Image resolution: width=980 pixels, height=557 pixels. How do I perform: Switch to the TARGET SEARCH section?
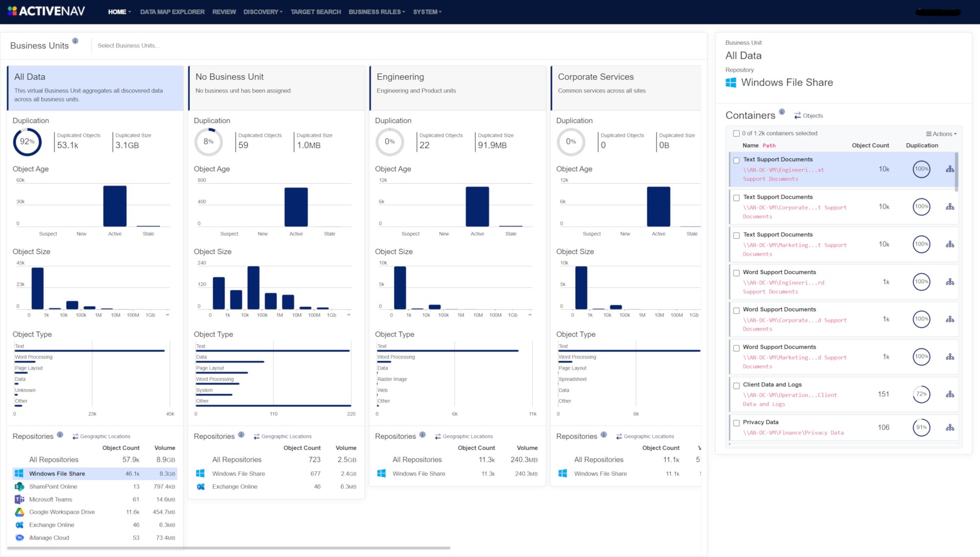(316, 12)
